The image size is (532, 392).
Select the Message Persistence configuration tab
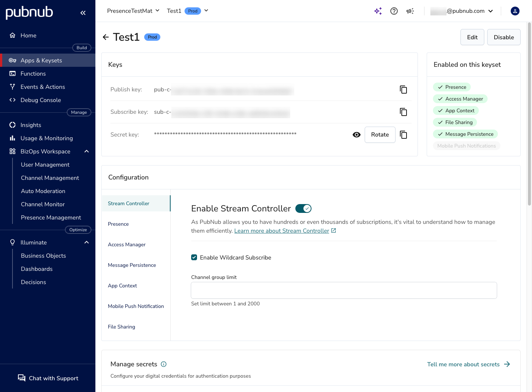pyautogui.click(x=136, y=265)
